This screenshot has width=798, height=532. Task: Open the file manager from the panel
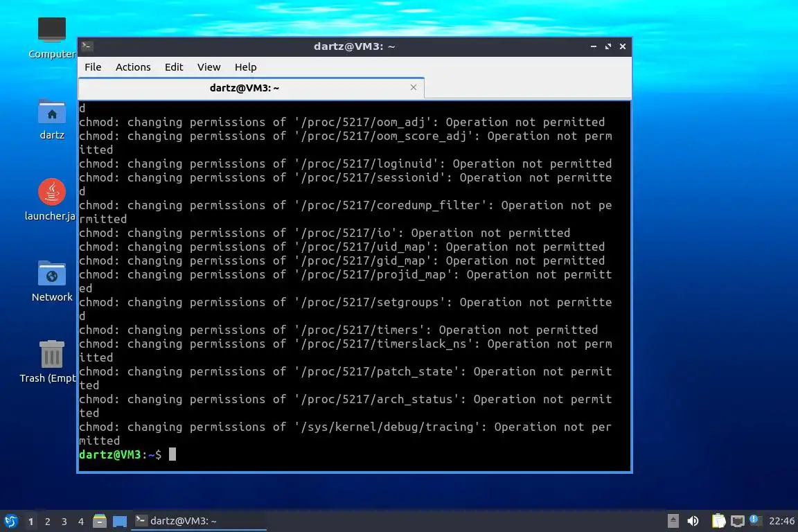[x=100, y=521]
